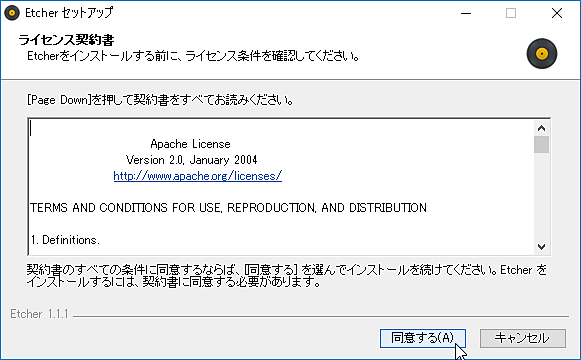Click the 'TERMS AND CONDITIONS FOR USE' line
581x360 pixels.
228,207
